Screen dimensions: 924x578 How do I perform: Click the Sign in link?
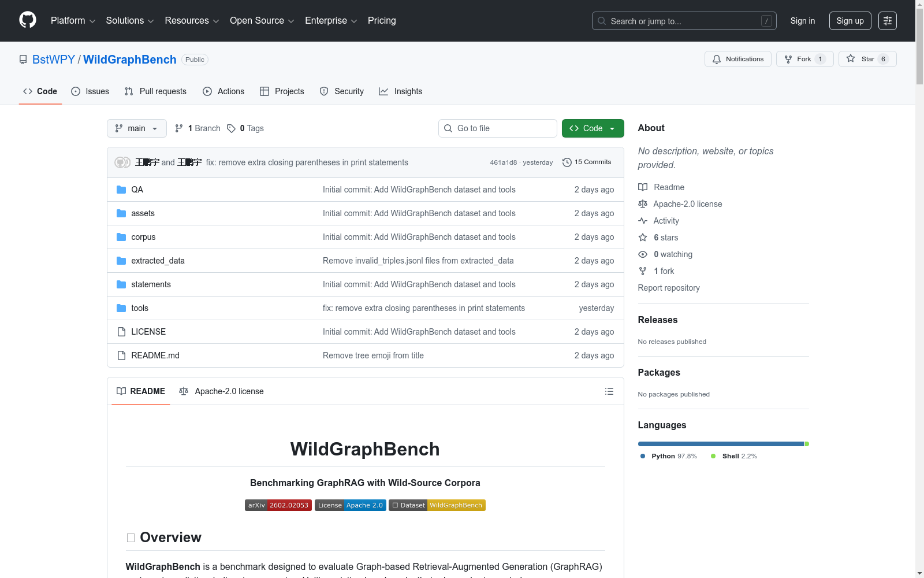pyautogui.click(x=803, y=21)
